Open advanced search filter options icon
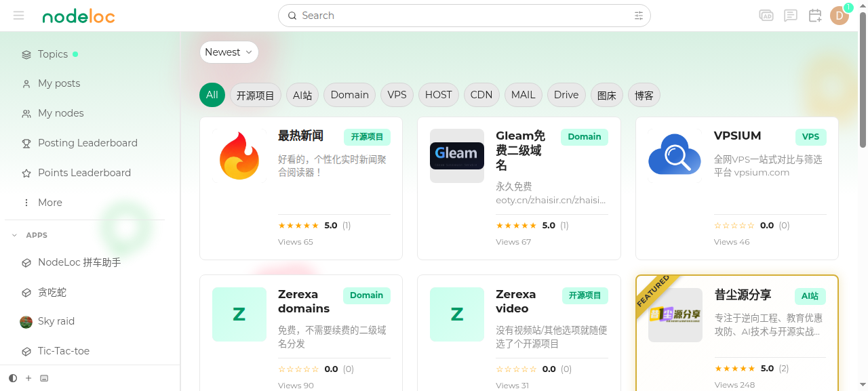868x391 pixels. point(639,16)
